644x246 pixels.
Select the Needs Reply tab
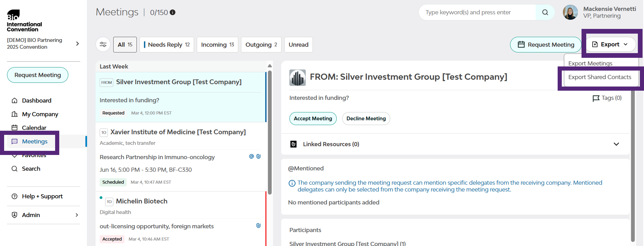click(167, 45)
